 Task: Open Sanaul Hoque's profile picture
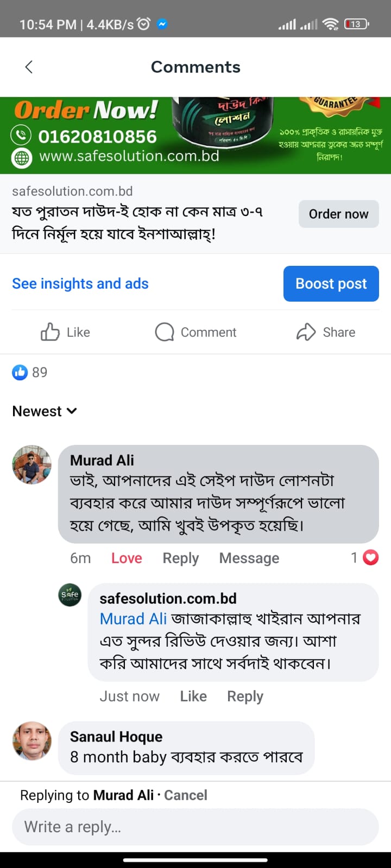tap(32, 741)
